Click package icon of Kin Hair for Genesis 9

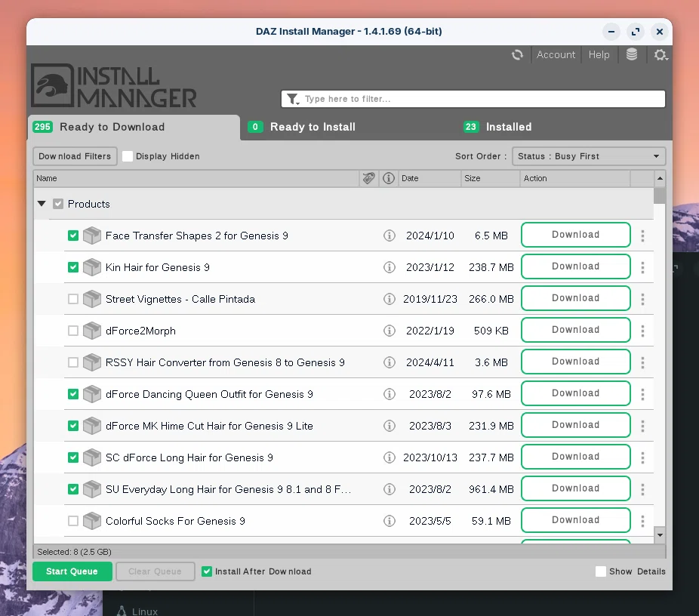92,267
